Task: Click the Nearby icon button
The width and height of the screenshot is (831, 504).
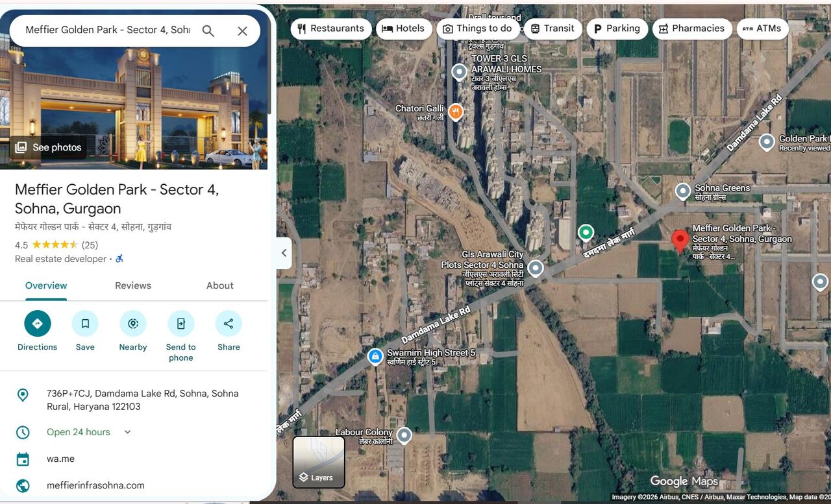Action: [x=133, y=324]
